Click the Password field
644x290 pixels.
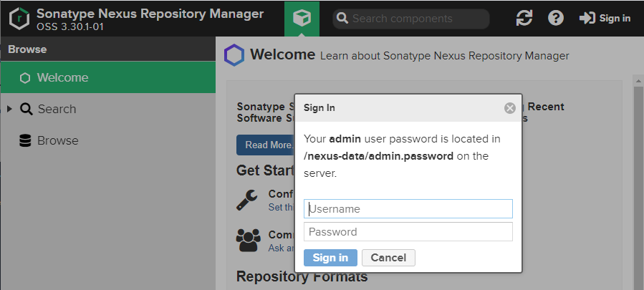(408, 232)
